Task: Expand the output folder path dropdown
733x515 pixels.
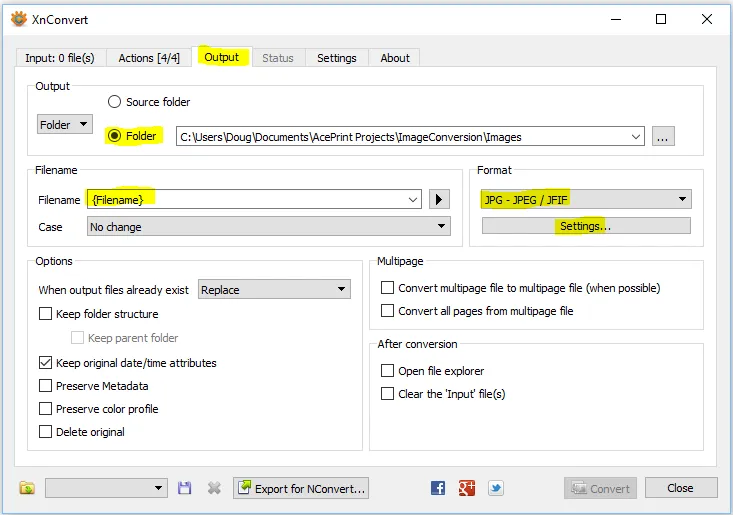Action: coord(635,136)
